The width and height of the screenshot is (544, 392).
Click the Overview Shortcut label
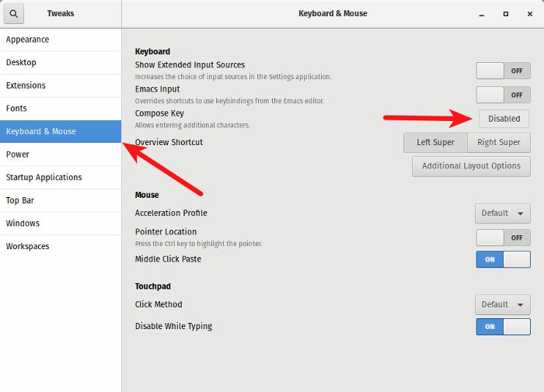pyautogui.click(x=169, y=142)
